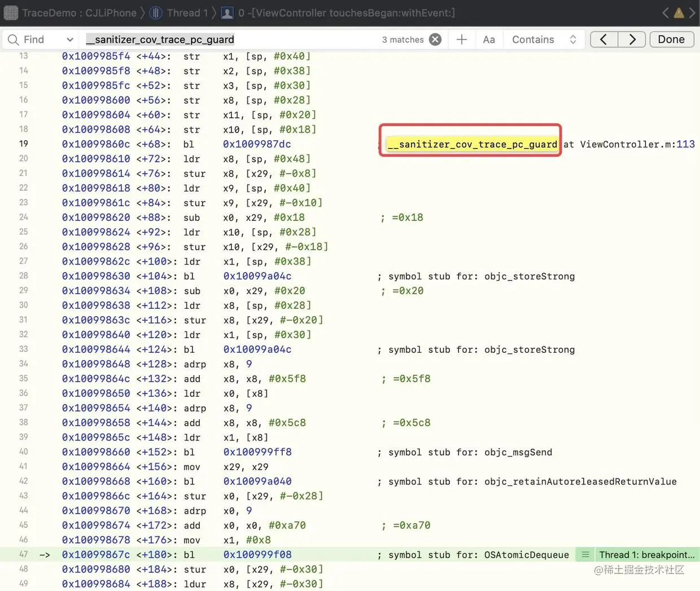Click address 0x100998684 on line 49
700x591 pixels.
pos(96,584)
